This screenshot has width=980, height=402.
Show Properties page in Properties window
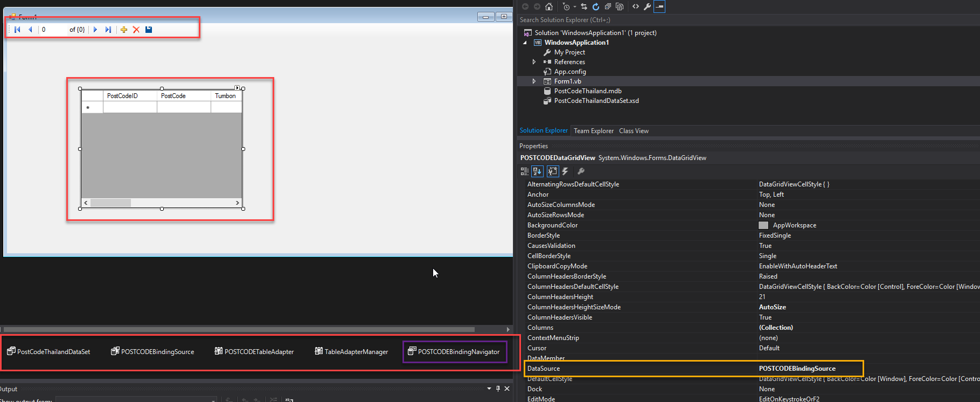coord(553,171)
